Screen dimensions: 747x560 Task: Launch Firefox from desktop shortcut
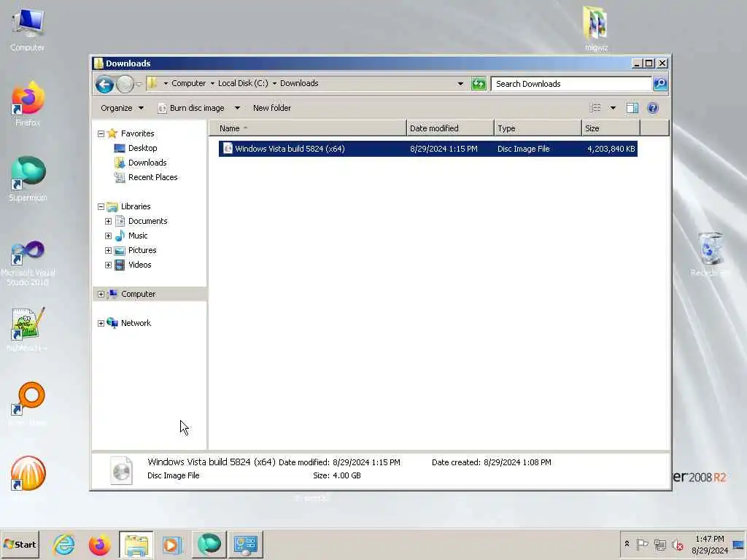(28, 104)
